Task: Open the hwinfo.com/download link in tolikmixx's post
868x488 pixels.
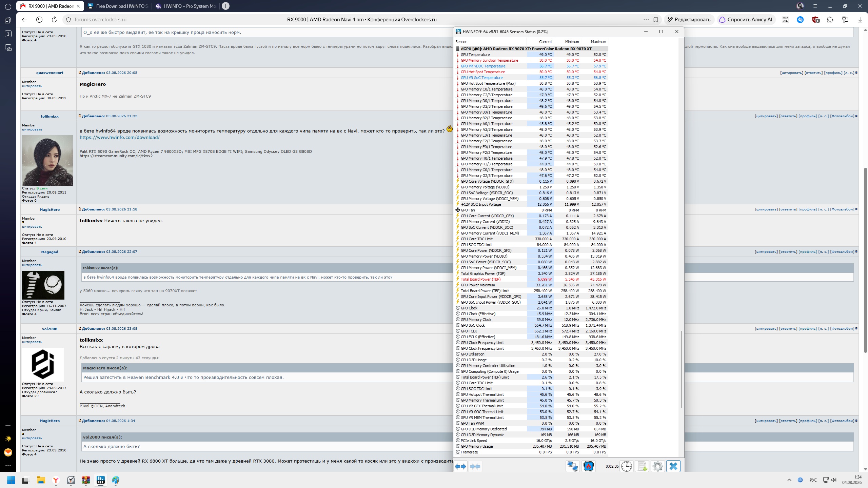Action: [119, 137]
